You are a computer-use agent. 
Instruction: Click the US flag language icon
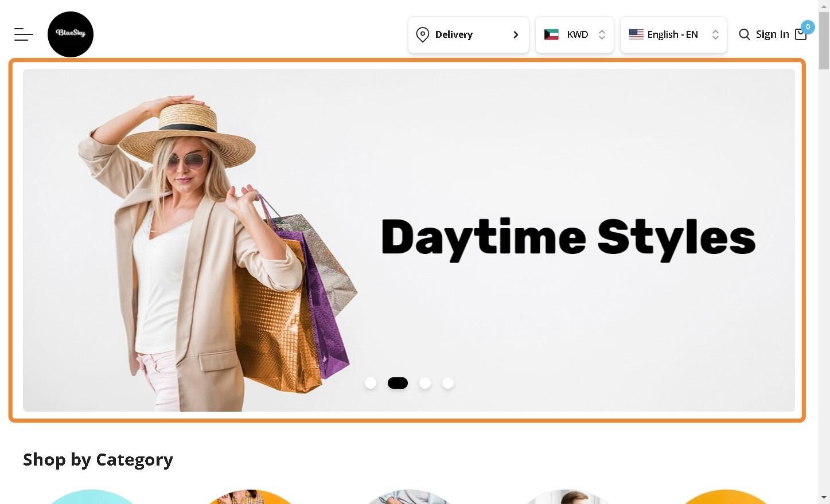(636, 34)
